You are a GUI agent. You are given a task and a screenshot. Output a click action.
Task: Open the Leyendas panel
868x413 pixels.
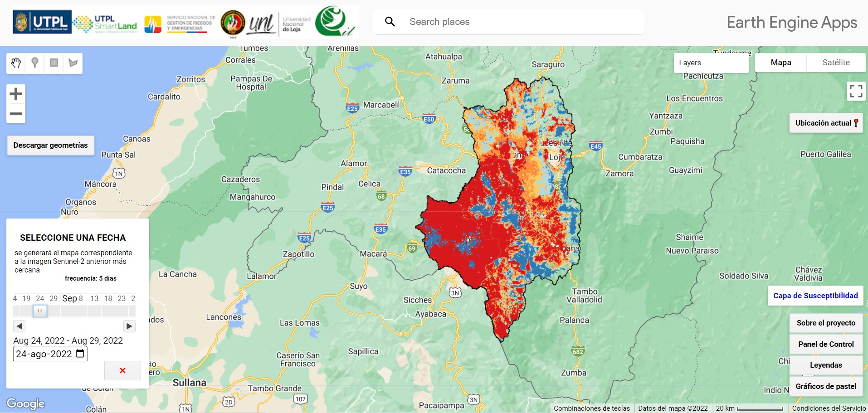pyautogui.click(x=826, y=365)
